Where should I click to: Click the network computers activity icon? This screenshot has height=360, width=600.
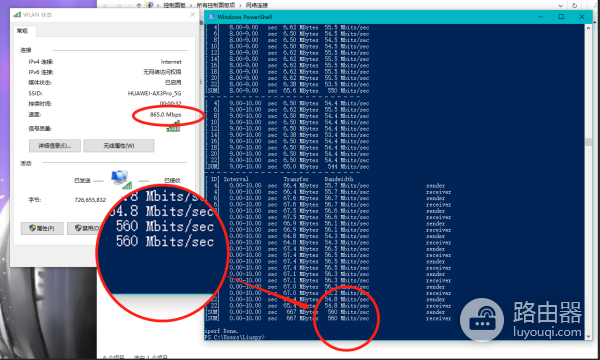click(121, 179)
